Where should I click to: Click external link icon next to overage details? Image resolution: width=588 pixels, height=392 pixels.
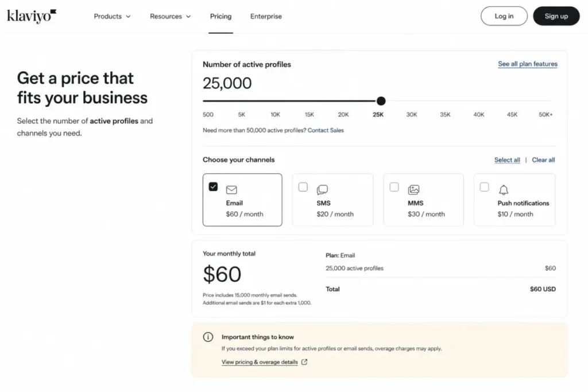point(304,362)
